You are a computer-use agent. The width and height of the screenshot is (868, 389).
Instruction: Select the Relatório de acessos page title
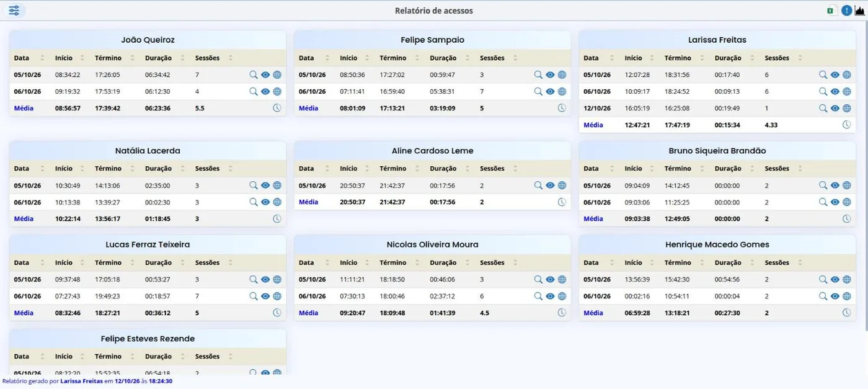(434, 11)
